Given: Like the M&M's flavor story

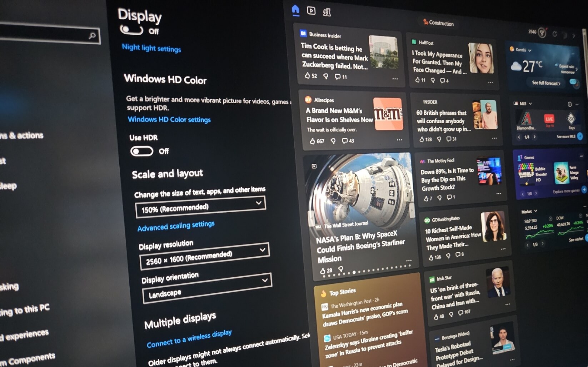Looking at the screenshot, I should [x=312, y=141].
